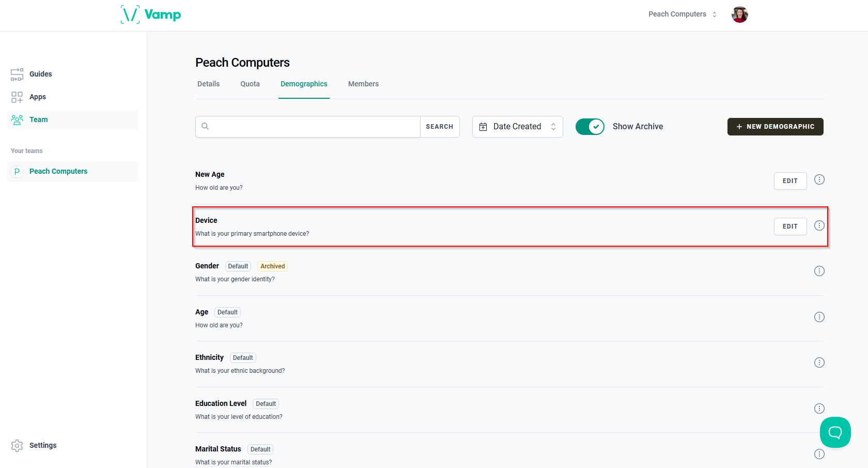Open the chat support widget

click(835, 432)
